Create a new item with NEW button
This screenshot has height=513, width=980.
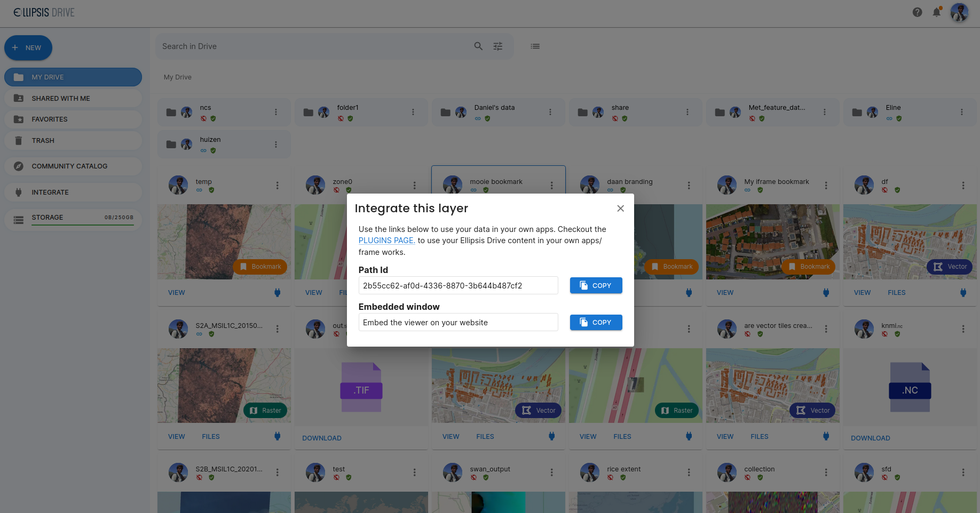[x=28, y=47]
